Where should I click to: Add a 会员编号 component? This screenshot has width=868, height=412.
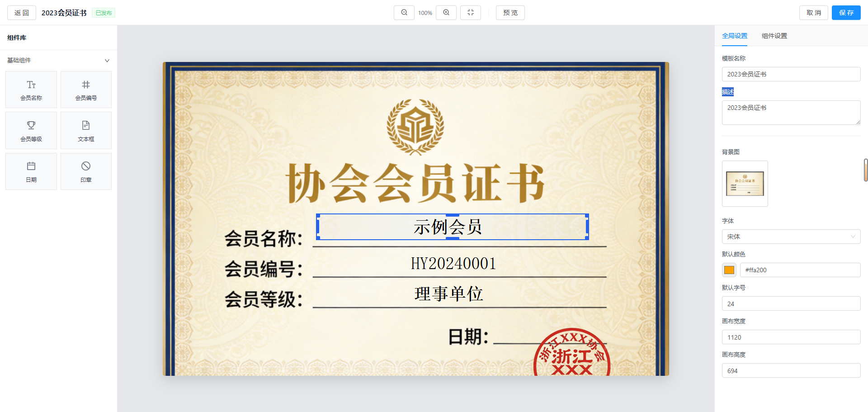[86, 89]
